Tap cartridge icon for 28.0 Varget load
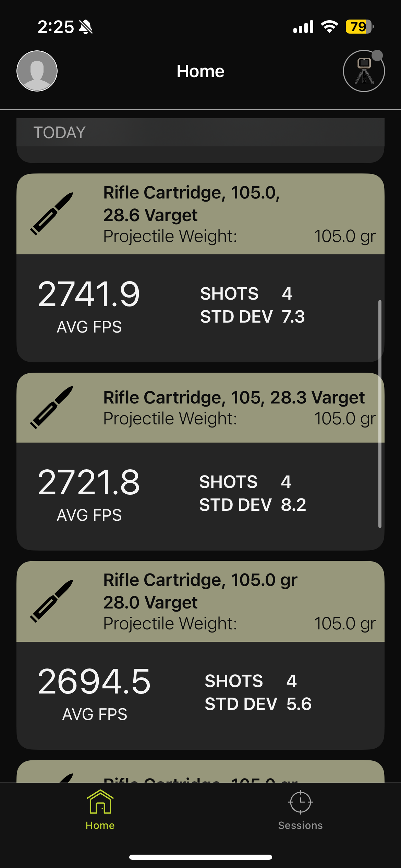 point(52,601)
